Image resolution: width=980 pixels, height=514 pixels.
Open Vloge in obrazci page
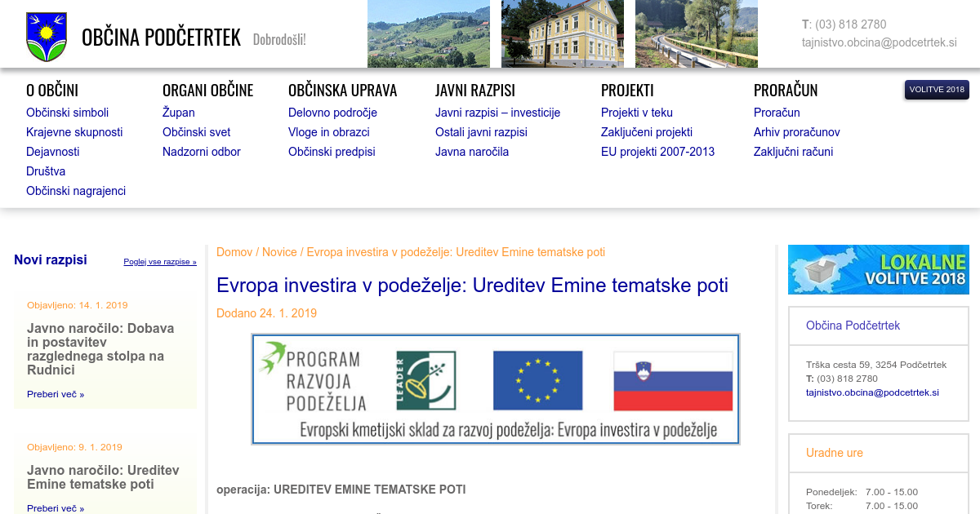(x=328, y=132)
